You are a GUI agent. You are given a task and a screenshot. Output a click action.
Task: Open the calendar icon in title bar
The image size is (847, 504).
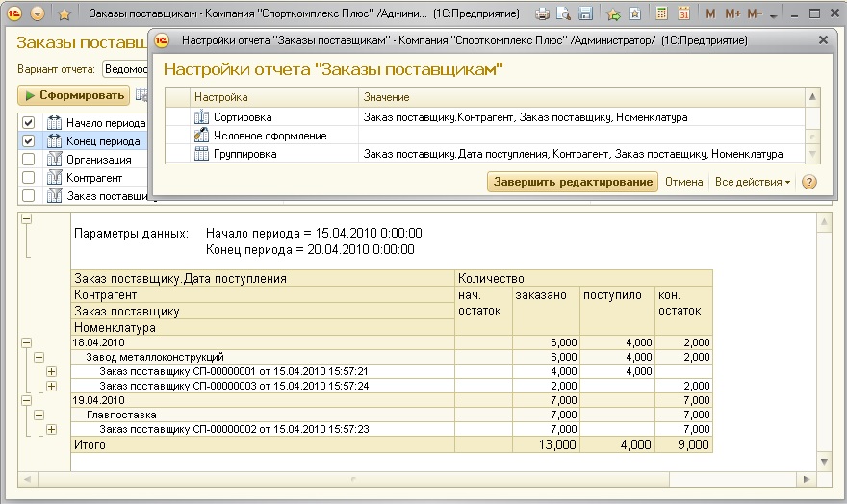683,14
